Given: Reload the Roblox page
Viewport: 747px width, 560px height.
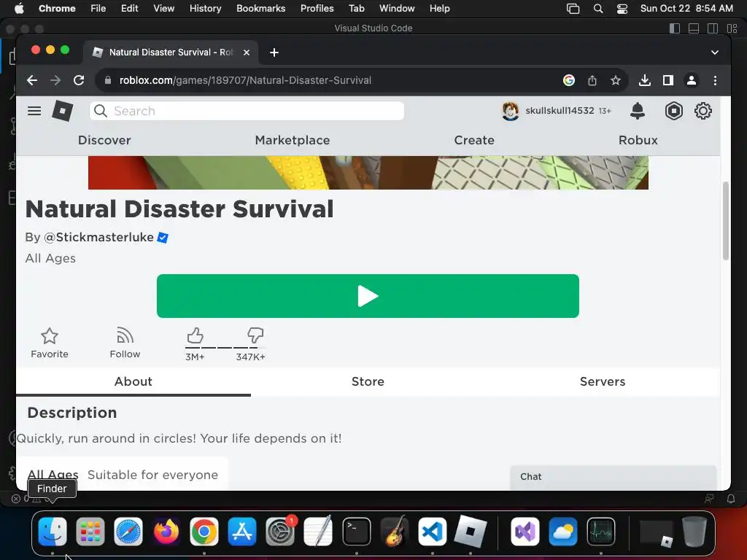Looking at the screenshot, I should [x=79, y=80].
